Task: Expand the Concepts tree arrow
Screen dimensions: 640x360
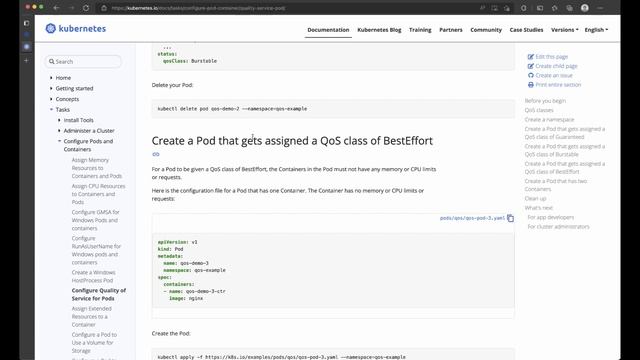Action: (51, 99)
